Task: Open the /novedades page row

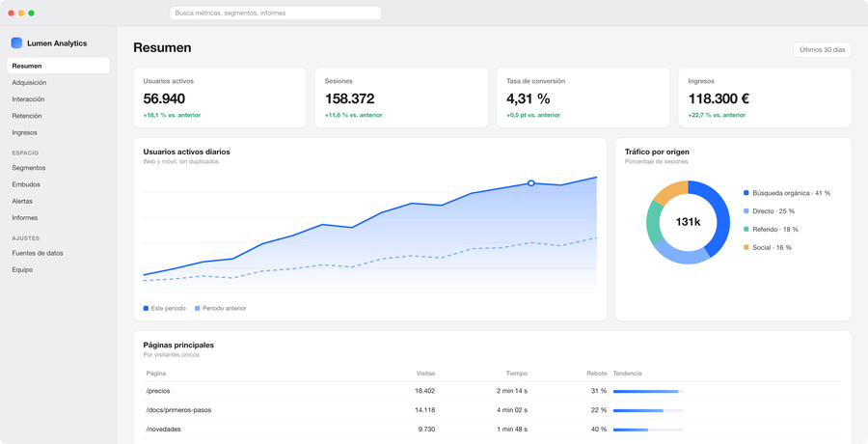Action: pyautogui.click(x=492, y=429)
